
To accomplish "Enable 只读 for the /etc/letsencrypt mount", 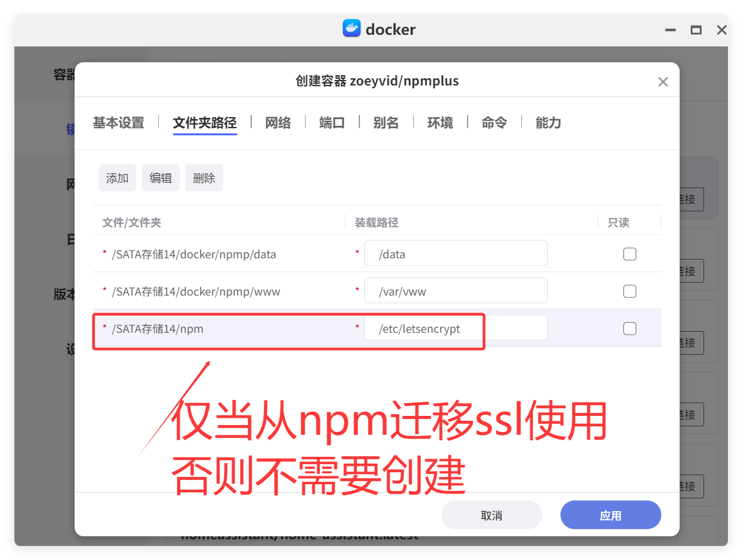I will coord(630,328).
